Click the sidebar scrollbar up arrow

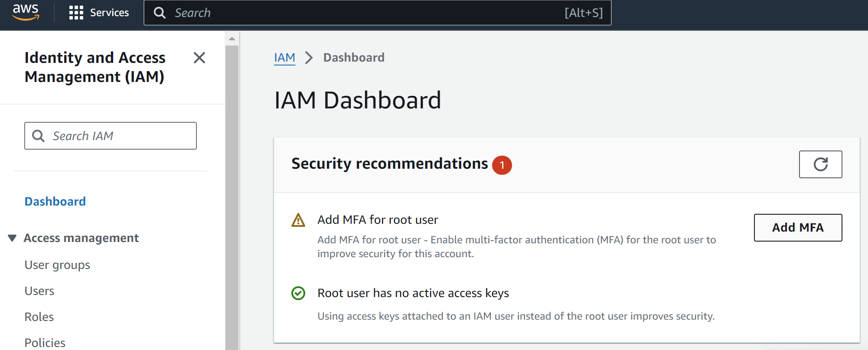(232, 39)
